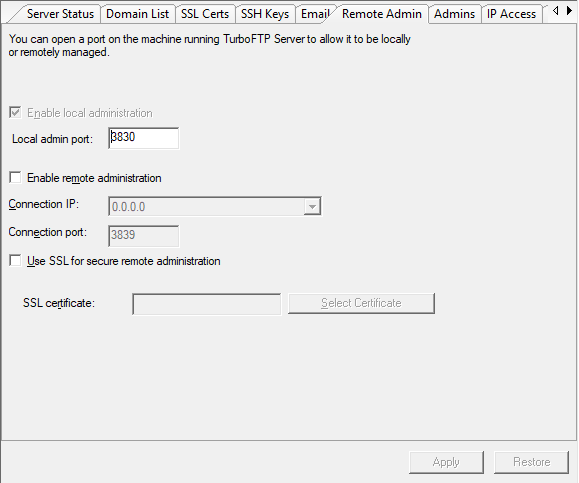This screenshot has width=579, height=483.
Task: Click the 'SSL certificate:' label
Action: (x=59, y=303)
